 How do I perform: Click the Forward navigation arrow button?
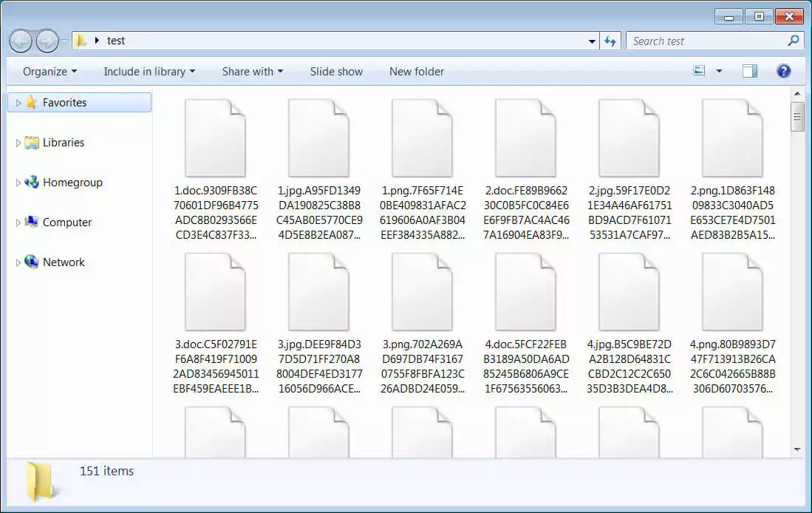pyautogui.click(x=47, y=41)
